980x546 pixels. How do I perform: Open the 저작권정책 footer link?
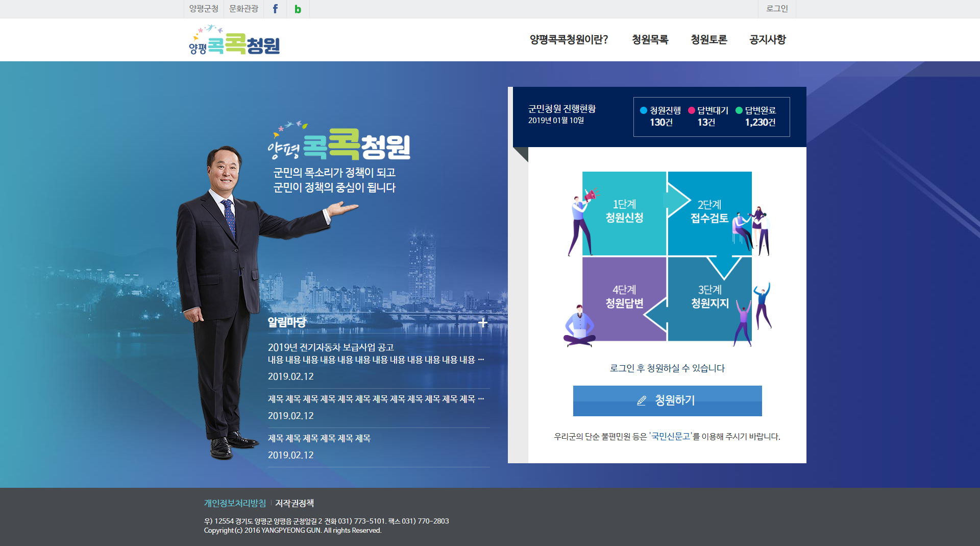point(295,503)
